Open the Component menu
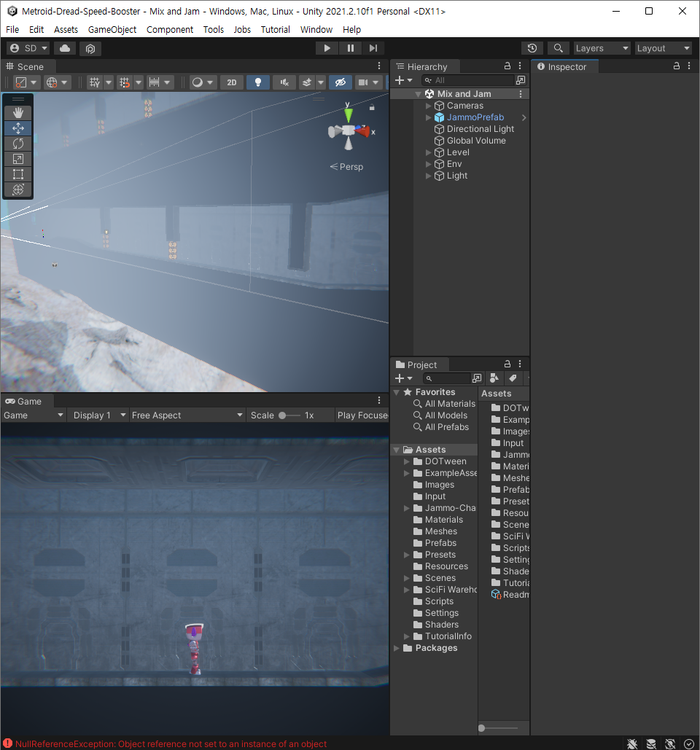 coord(170,30)
